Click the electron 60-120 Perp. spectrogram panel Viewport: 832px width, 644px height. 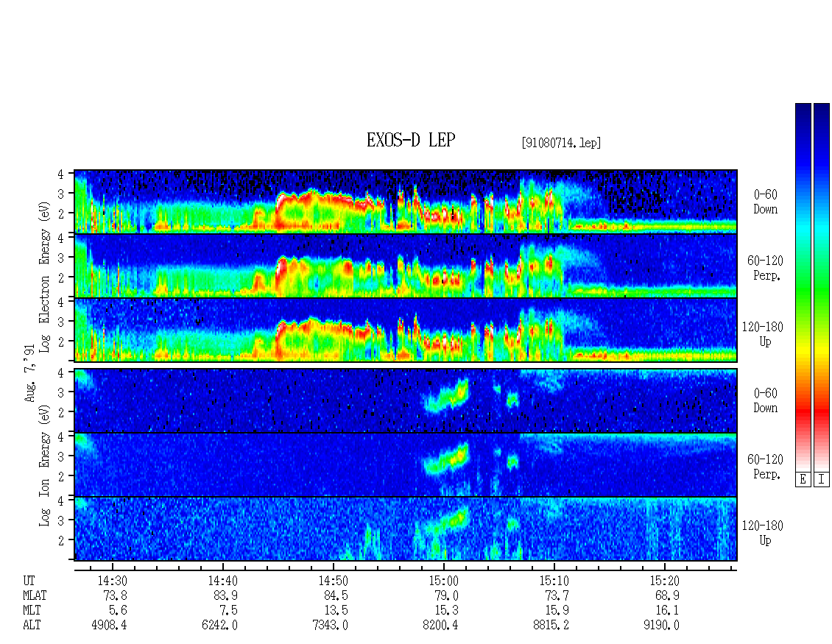(x=406, y=266)
